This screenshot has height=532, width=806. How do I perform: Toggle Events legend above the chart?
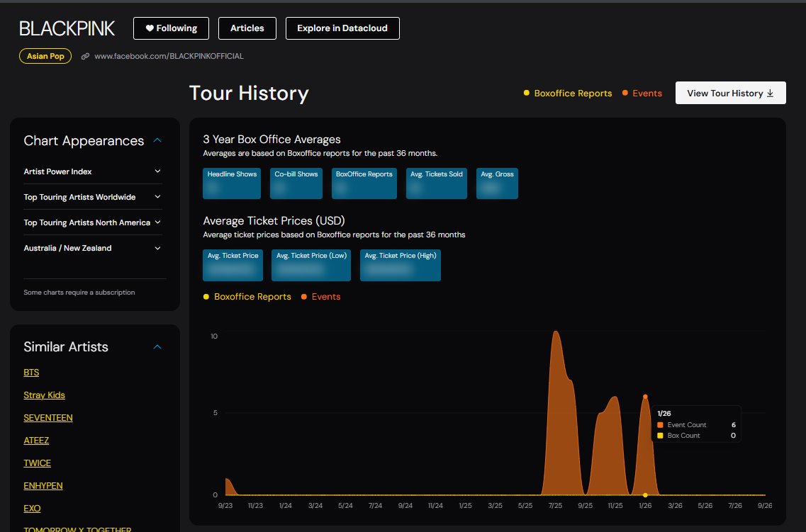(x=320, y=296)
